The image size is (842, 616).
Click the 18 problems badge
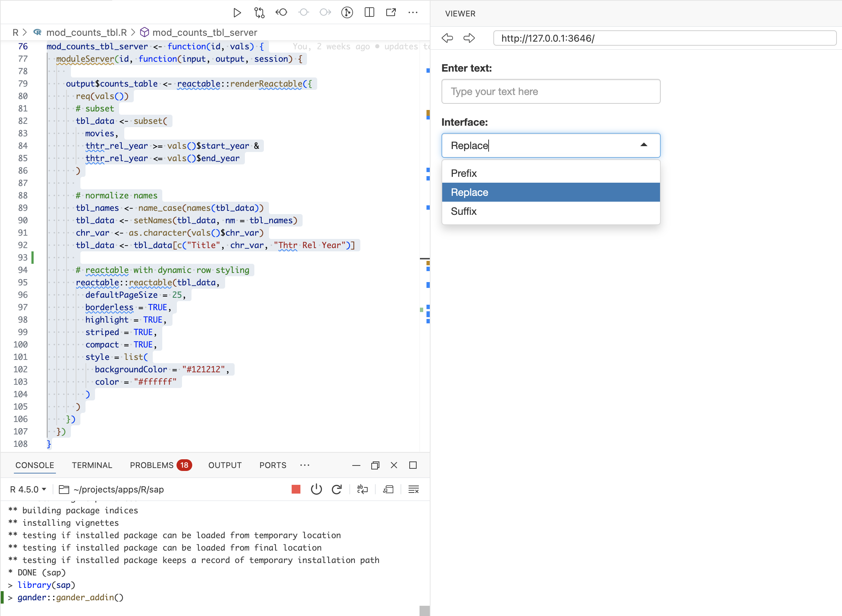pyautogui.click(x=184, y=465)
